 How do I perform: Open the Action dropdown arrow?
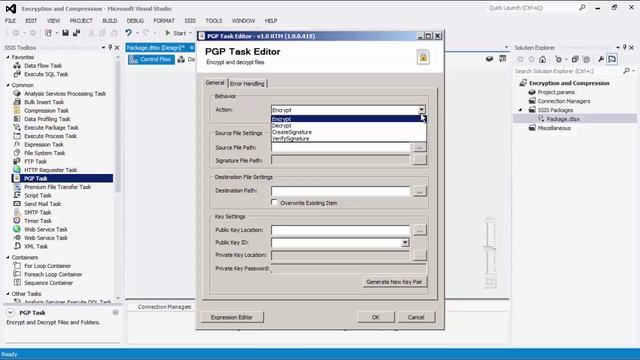point(422,110)
